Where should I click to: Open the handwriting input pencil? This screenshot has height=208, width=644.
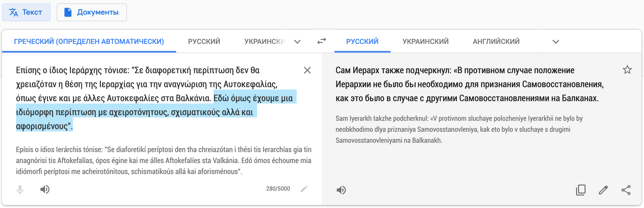[x=304, y=189]
